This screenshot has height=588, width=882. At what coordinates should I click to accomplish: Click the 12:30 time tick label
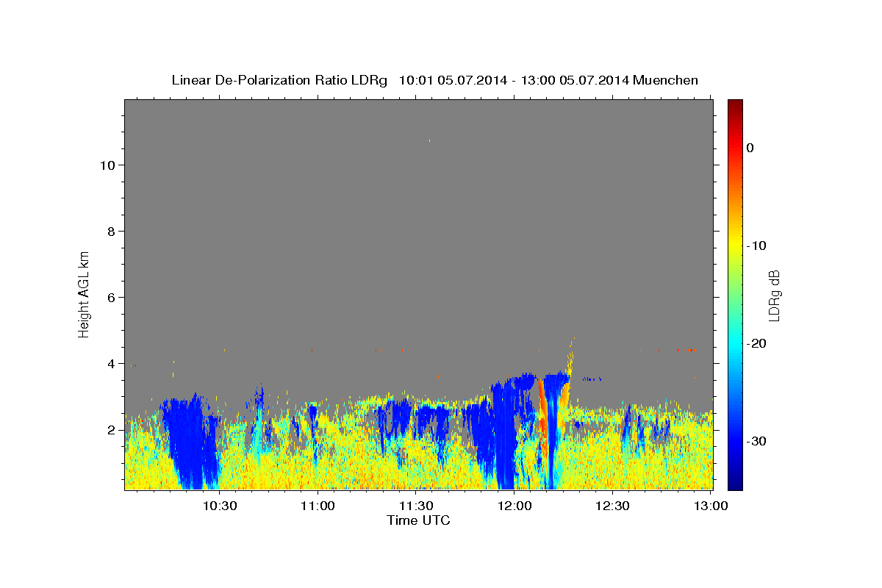pos(612,506)
